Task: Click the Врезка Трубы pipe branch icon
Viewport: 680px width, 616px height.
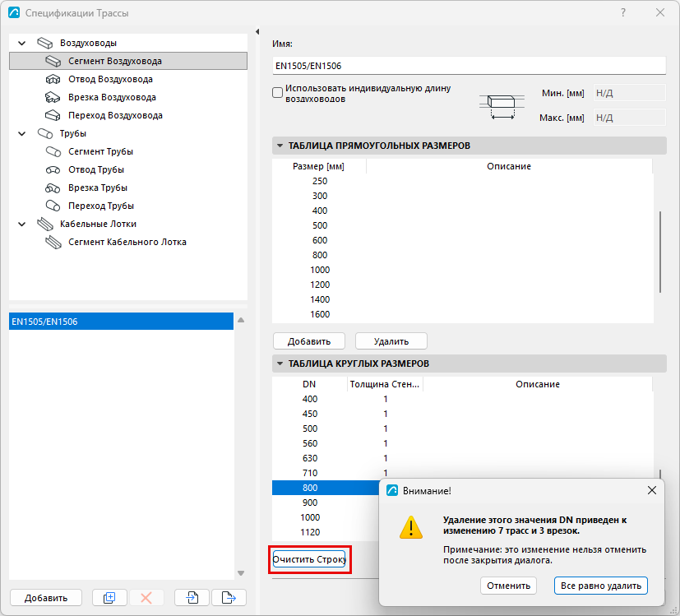Action: [x=53, y=188]
